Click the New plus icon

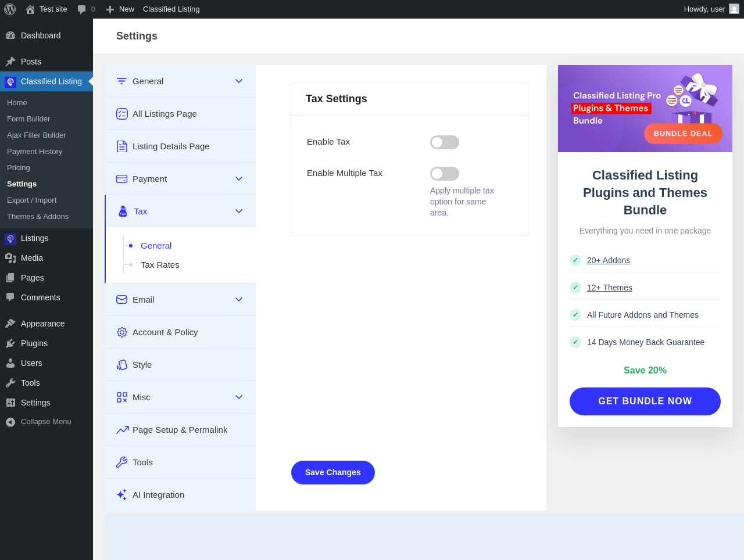coord(110,9)
